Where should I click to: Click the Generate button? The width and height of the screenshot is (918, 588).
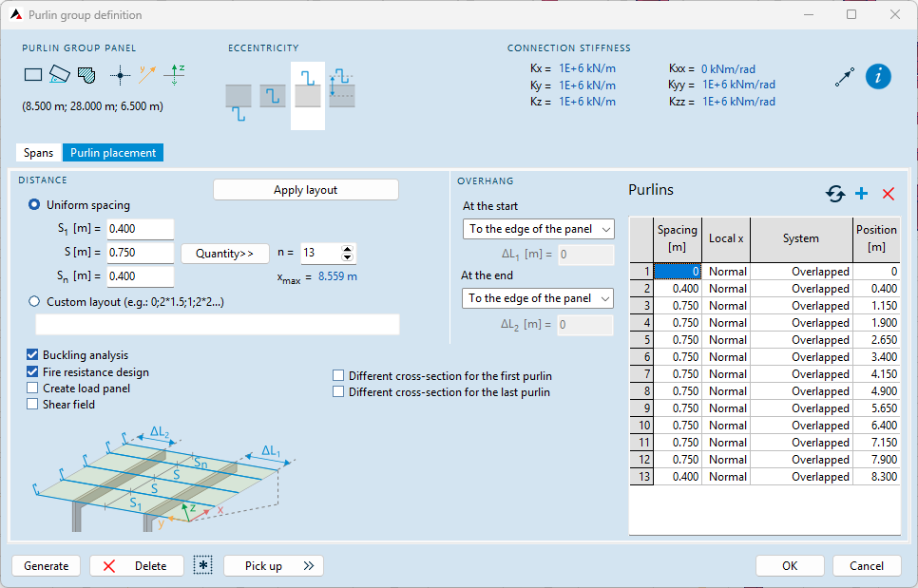coord(47,566)
